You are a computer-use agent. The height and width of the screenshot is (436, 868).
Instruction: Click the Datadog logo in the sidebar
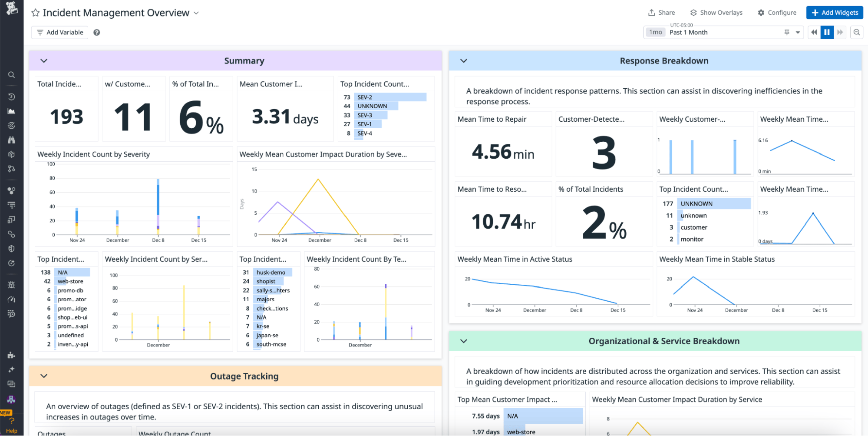point(12,8)
